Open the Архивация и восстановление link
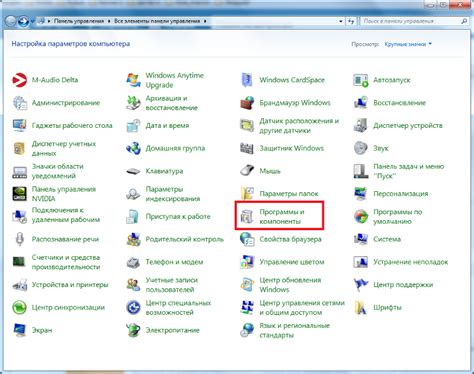 (x=172, y=103)
